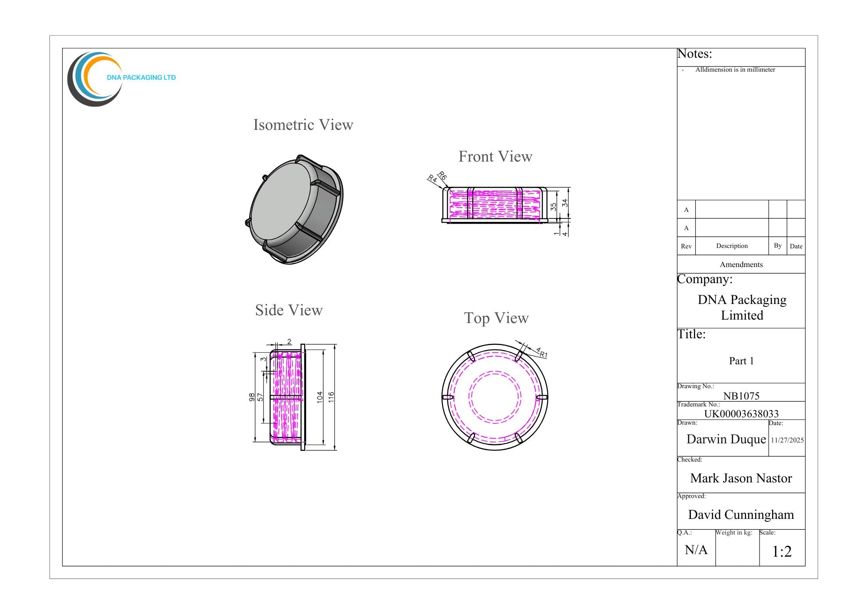Click the 'Scale:' label
This screenshot has height=614, width=868.
pyautogui.click(x=767, y=532)
